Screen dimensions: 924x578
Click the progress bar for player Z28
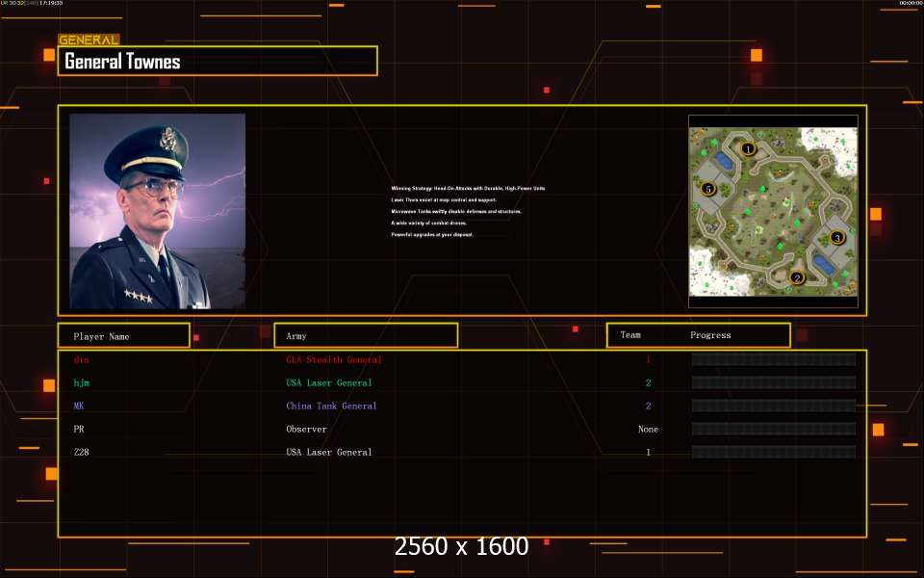click(773, 453)
